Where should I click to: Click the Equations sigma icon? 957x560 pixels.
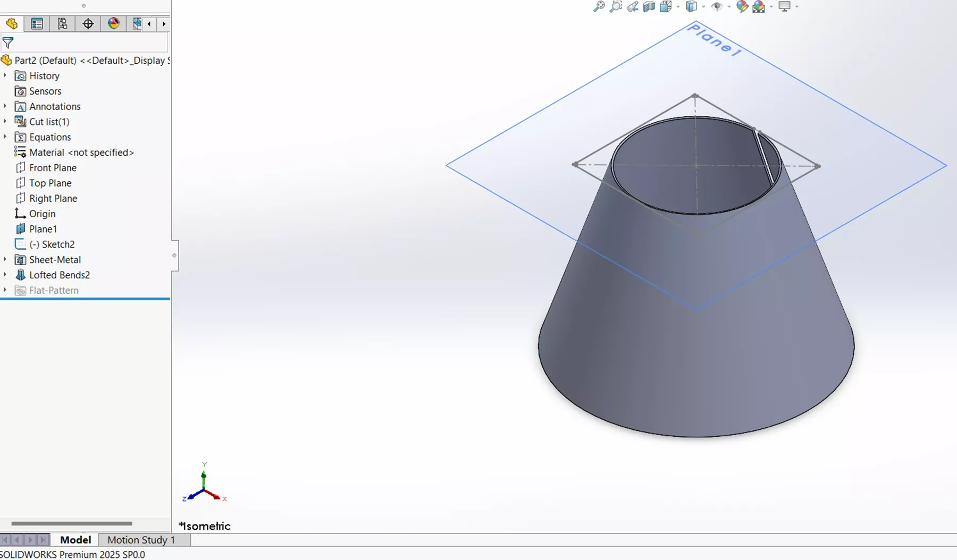(20, 137)
